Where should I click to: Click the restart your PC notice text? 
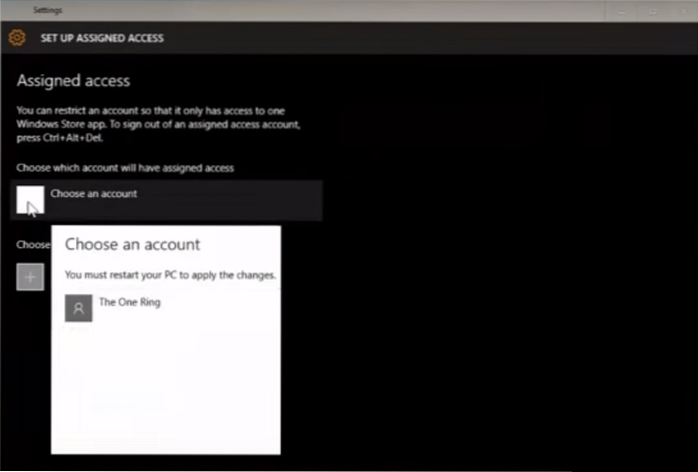(x=170, y=274)
